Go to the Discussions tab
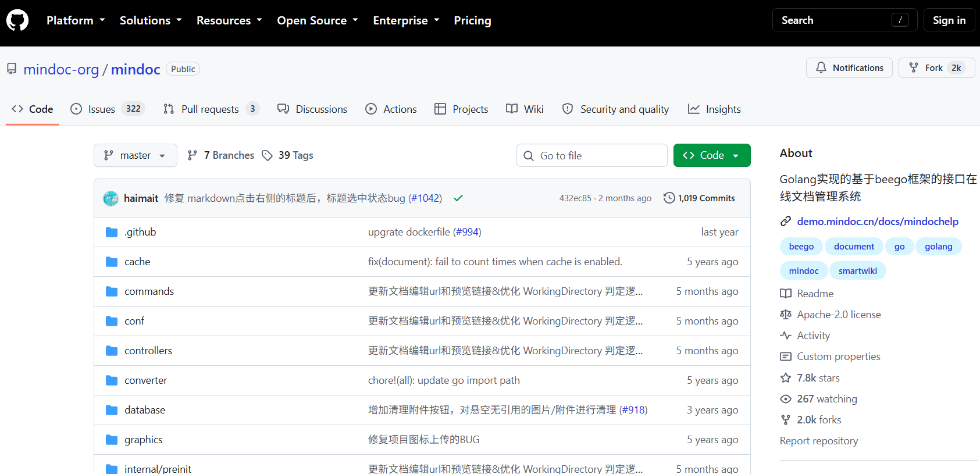Viewport: 980px width, 474px height. 312,109
